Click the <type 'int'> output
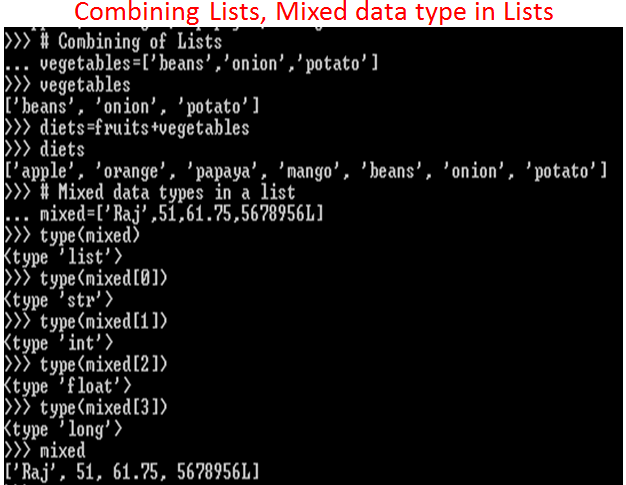Image resolution: width=626 pixels, height=485 pixels. [59, 344]
